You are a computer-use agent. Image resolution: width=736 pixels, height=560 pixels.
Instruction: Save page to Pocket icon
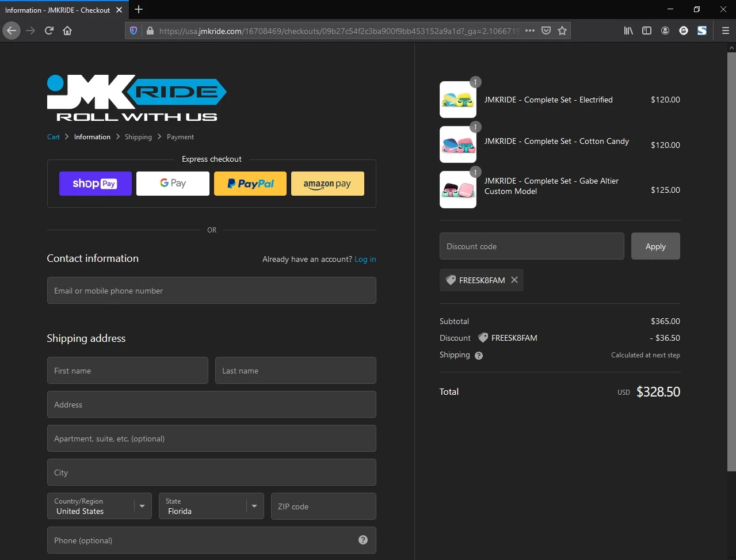[546, 31]
